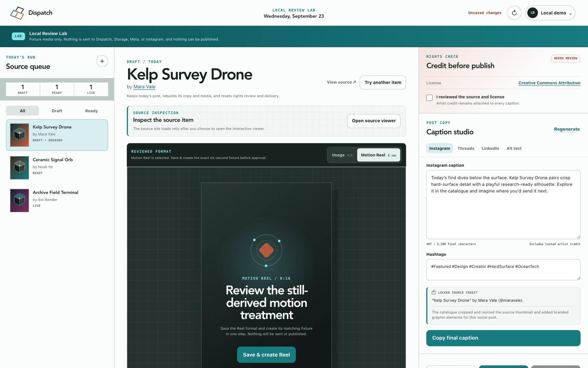
Task: Switch queue filter to All
Action: tap(22, 111)
